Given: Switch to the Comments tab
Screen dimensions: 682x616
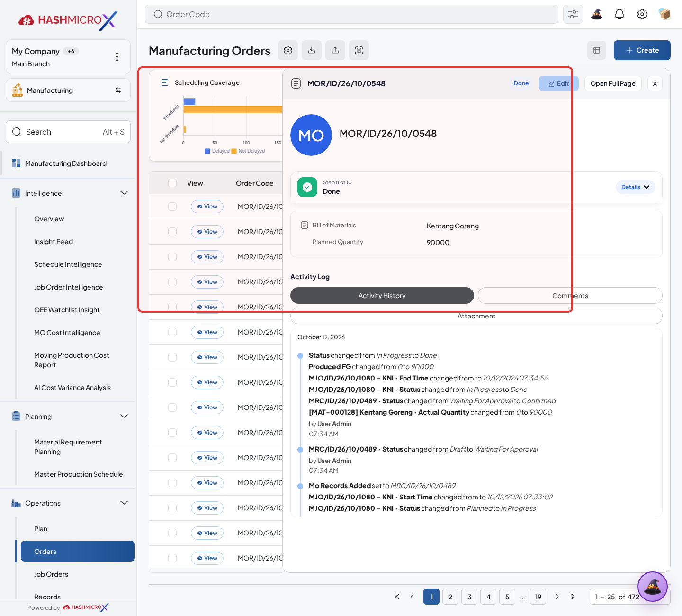Looking at the screenshot, I should click(570, 296).
